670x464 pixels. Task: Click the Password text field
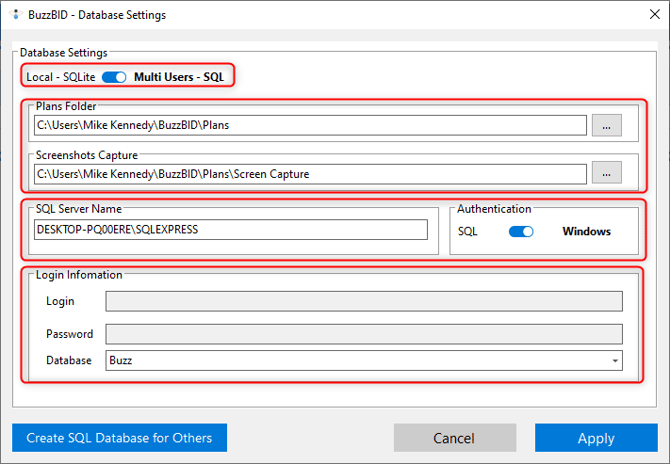pos(364,334)
